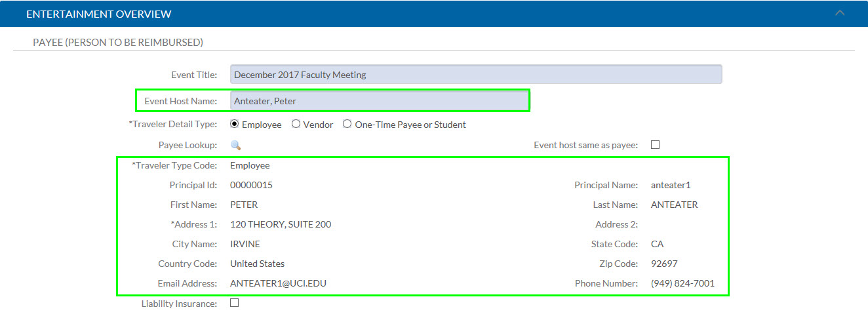The height and width of the screenshot is (320, 868).
Task: Collapse the Entertainment Overview section chevron
Action: click(840, 13)
